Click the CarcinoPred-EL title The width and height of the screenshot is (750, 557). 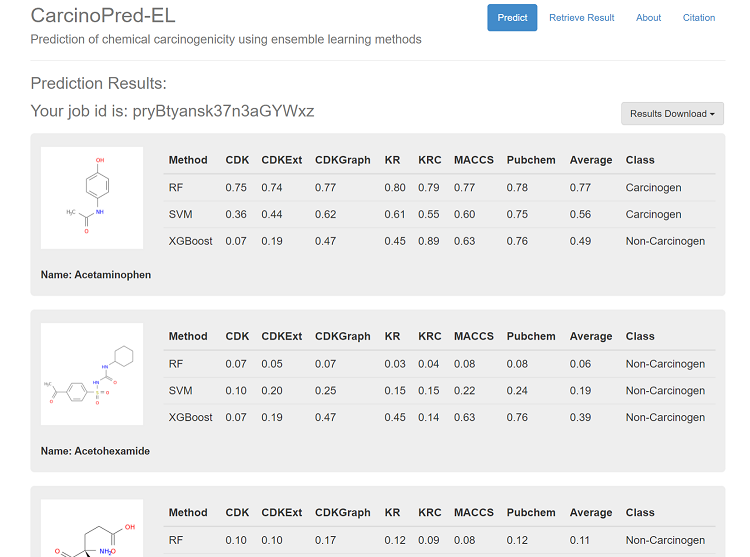click(103, 15)
